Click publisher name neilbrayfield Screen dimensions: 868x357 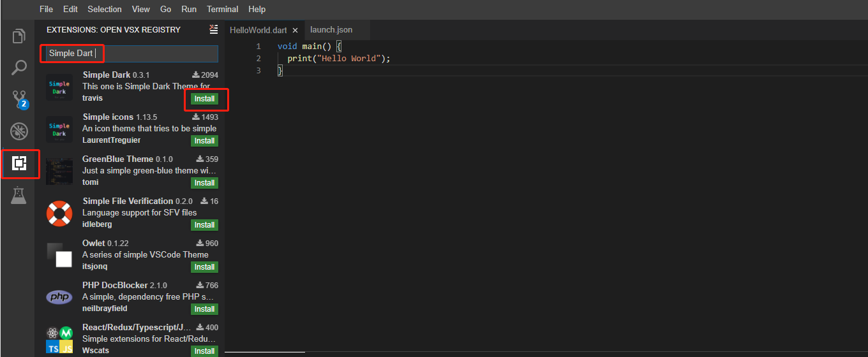pyautogui.click(x=105, y=309)
